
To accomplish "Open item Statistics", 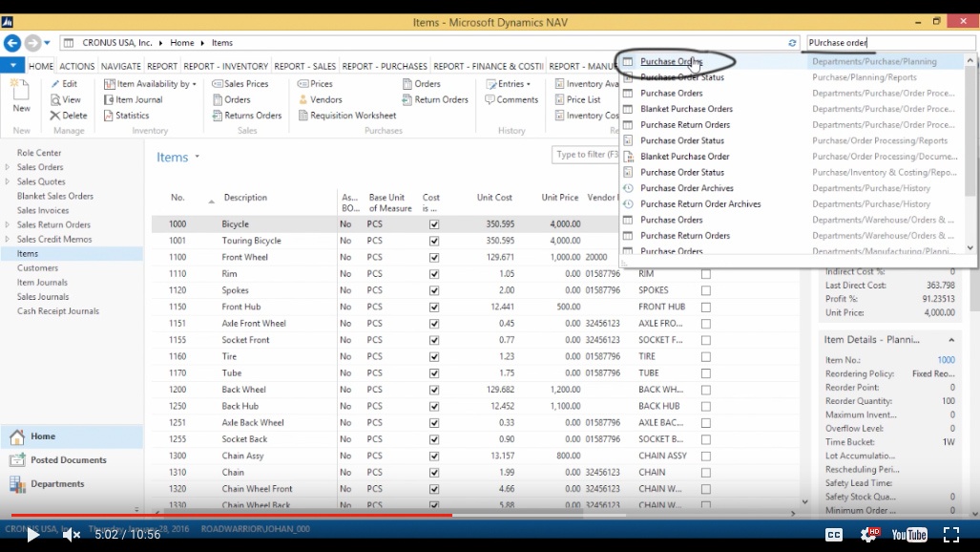I will [x=126, y=116].
